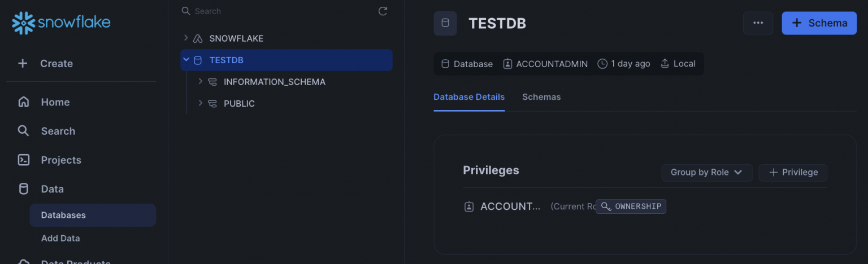The height and width of the screenshot is (264, 868).
Task: Expand the SNOWFLAKE database tree node
Action: pyautogui.click(x=186, y=38)
